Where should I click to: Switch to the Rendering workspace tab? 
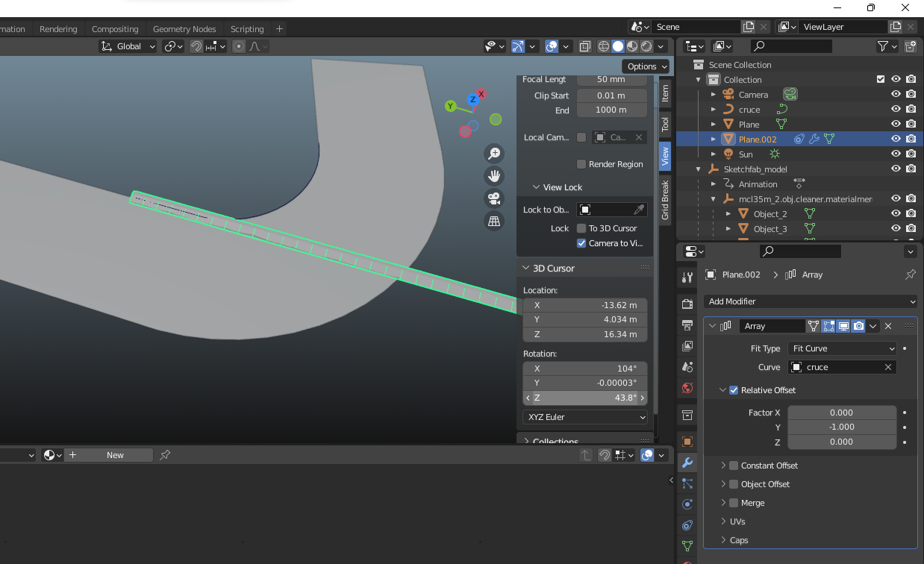pos(58,29)
